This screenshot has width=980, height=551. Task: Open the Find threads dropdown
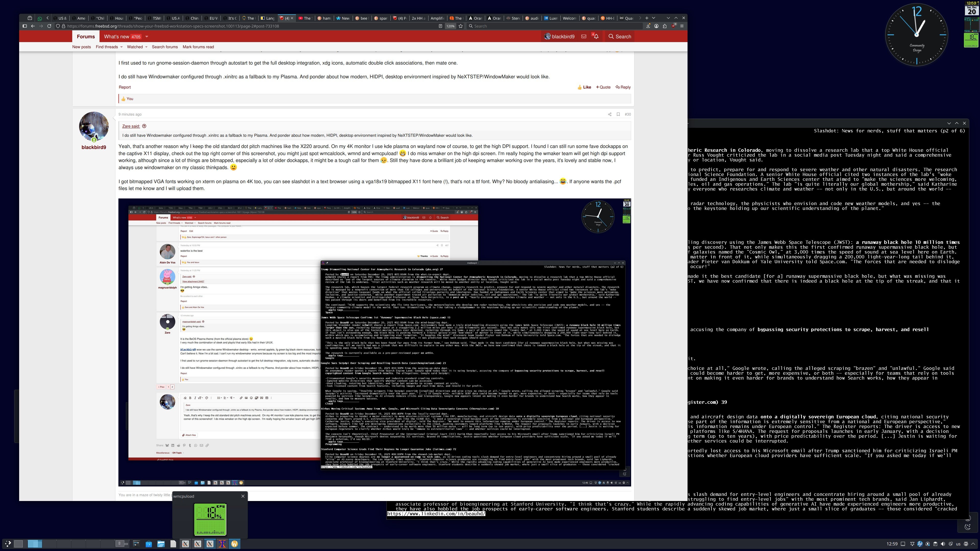pyautogui.click(x=108, y=47)
